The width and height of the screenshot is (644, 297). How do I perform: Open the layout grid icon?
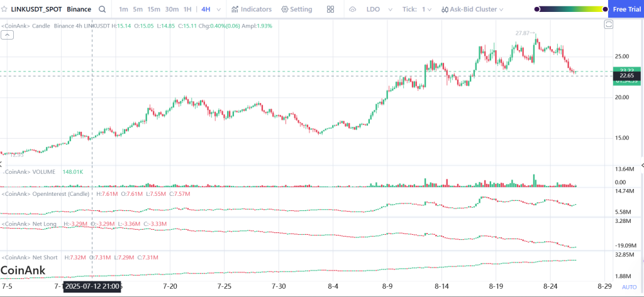click(330, 9)
